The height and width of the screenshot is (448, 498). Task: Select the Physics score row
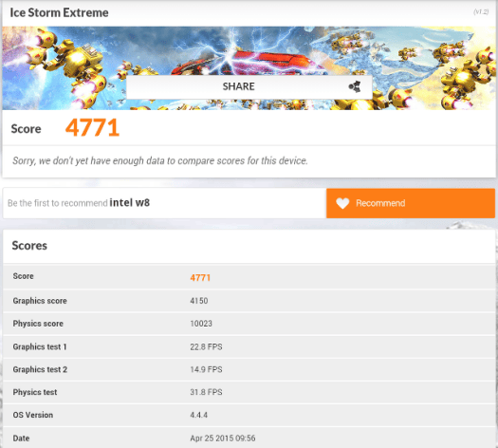pos(249,324)
